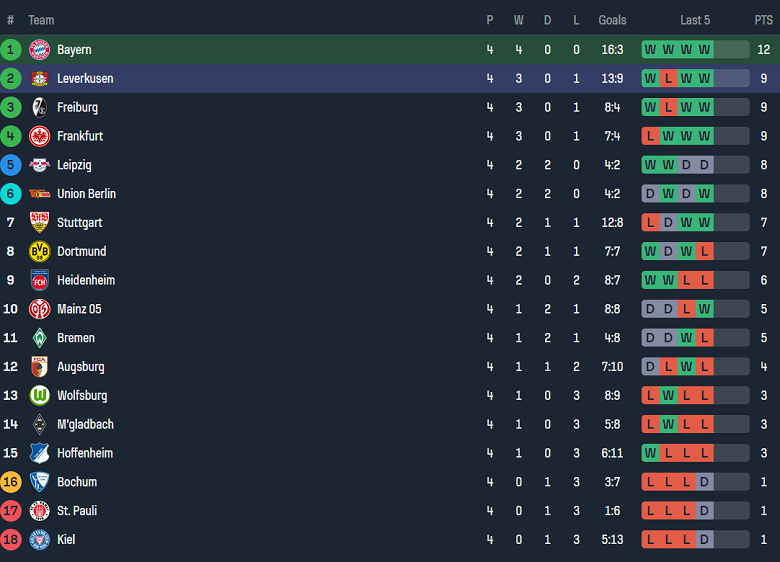The height and width of the screenshot is (562, 780).
Task: Click the St. Pauli club crest
Action: (x=40, y=511)
